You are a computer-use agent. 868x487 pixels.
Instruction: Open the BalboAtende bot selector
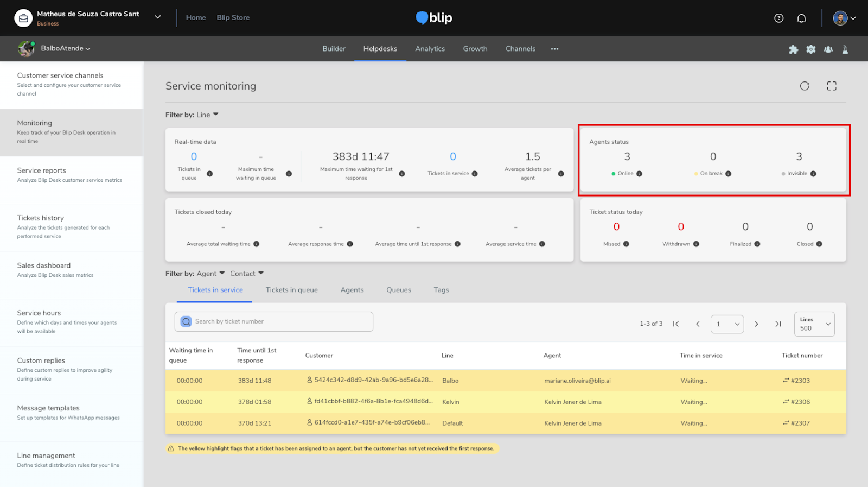tap(65, 48)
